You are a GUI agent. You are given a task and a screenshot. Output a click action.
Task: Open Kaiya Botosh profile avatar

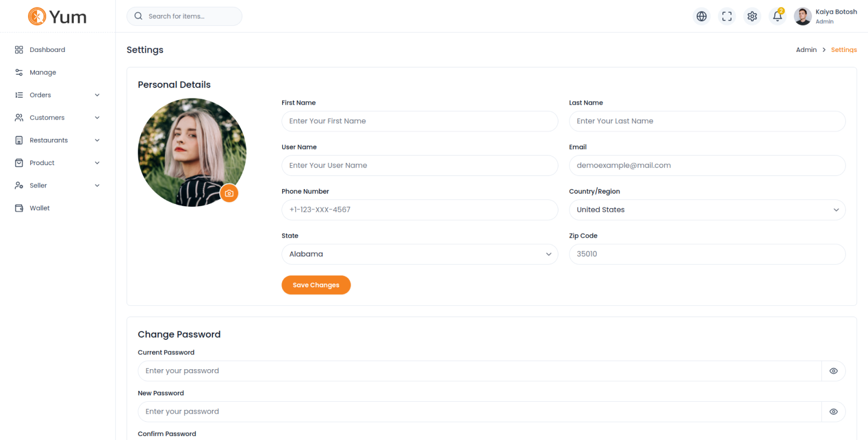pos(802,17)
